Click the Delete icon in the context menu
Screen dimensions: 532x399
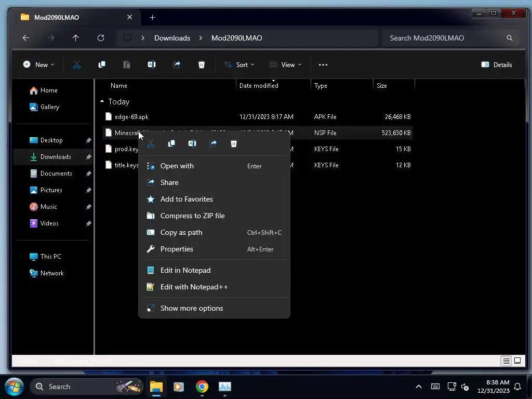pyautogui.click(x=234, y=143)
